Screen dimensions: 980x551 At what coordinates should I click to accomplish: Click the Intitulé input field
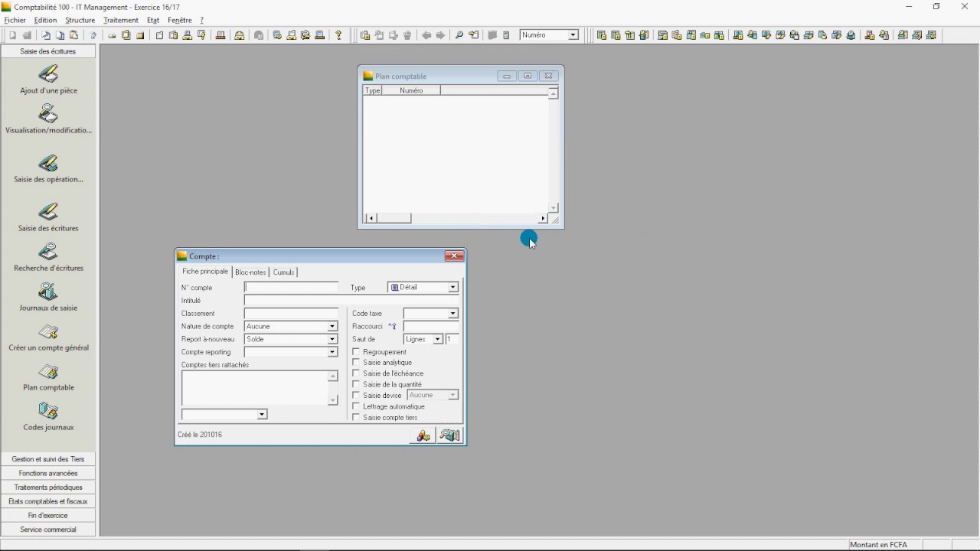click(351, 300)
